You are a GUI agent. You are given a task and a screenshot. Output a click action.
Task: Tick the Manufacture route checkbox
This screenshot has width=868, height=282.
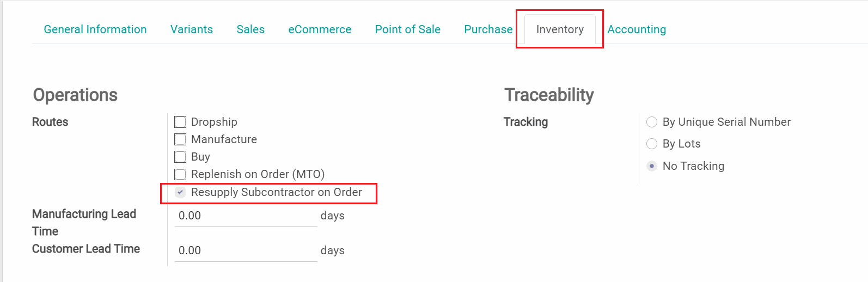click(180, 139)
